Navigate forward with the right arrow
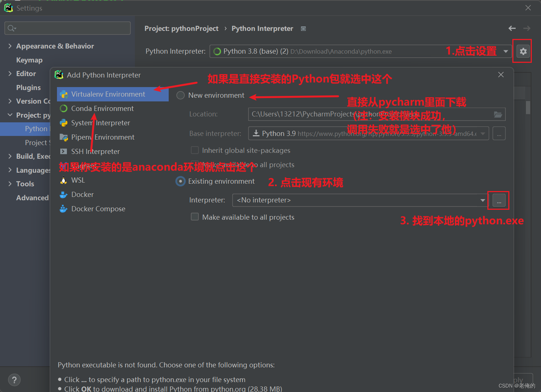Screen dimensions: 541x392 [x=527, y=28]
